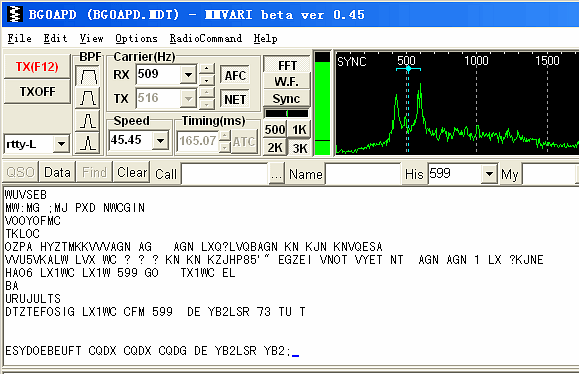Click the RX carrier value 509
This screenshot has height=374, width=579.
pos(158,75)
